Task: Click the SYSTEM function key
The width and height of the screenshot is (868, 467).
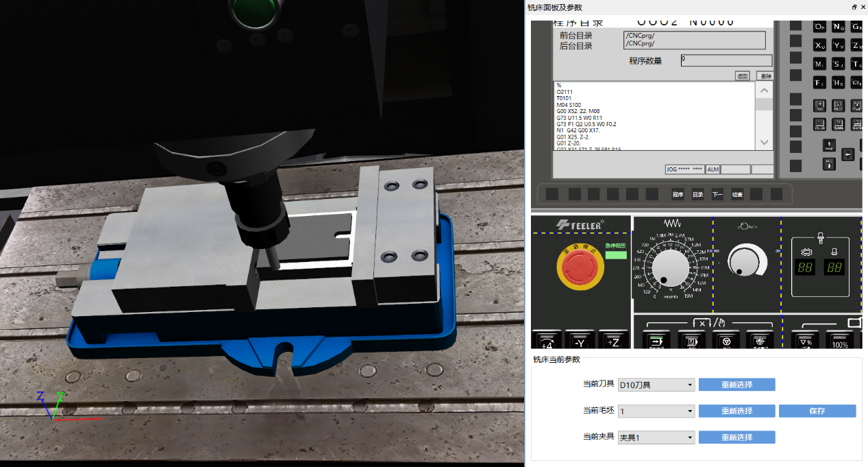Action: click(x=819, y=124)
